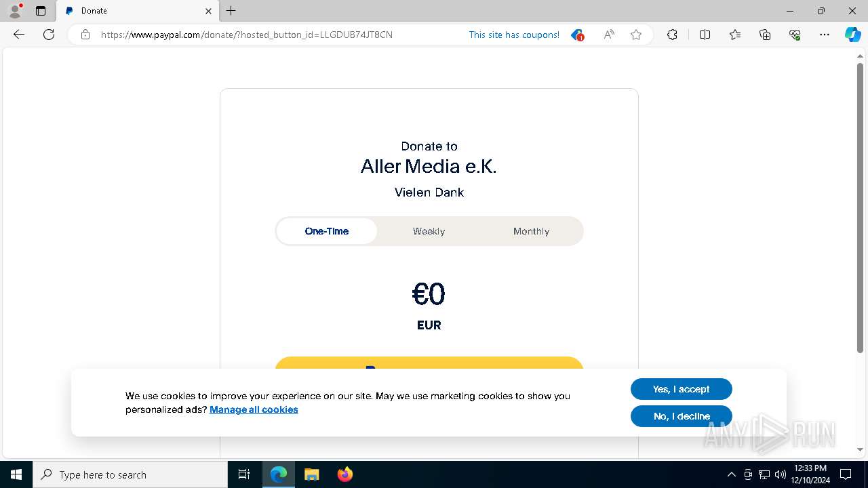View site information lock icon
The width and height of the screenshot is (868, 488).
pyautogui.click(x=85, y=35)
